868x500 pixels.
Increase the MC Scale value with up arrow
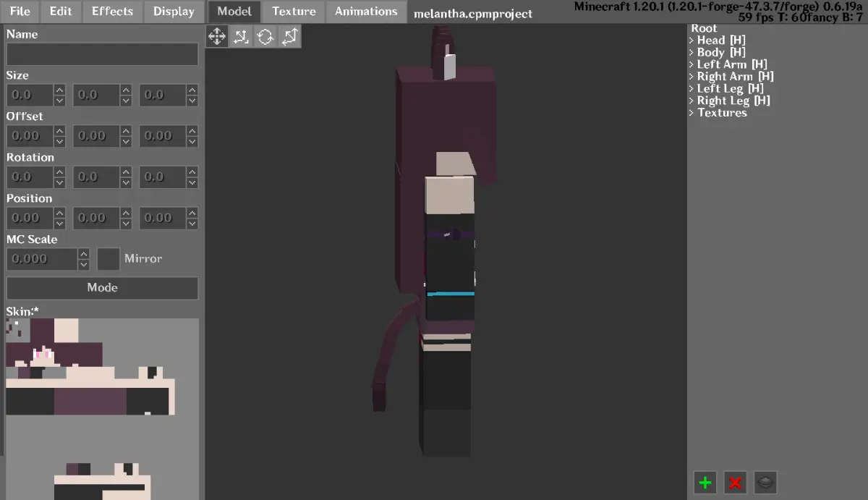point(84,254)
